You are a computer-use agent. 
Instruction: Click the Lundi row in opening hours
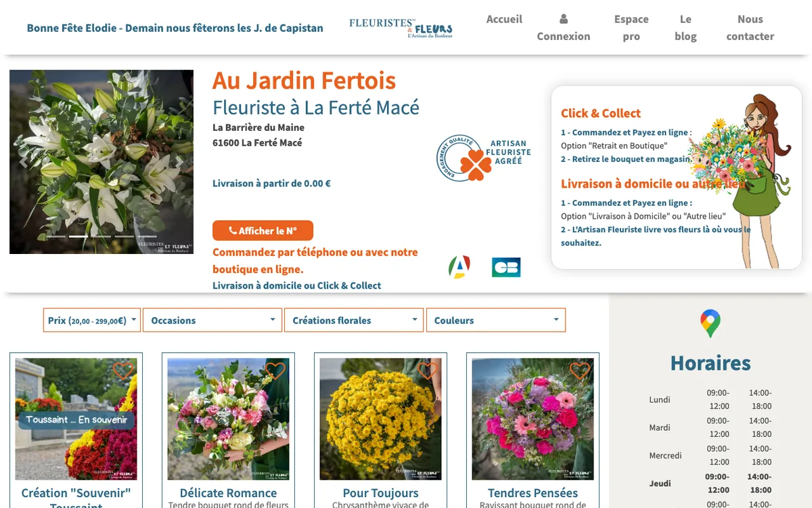click(x=710, y=399)
